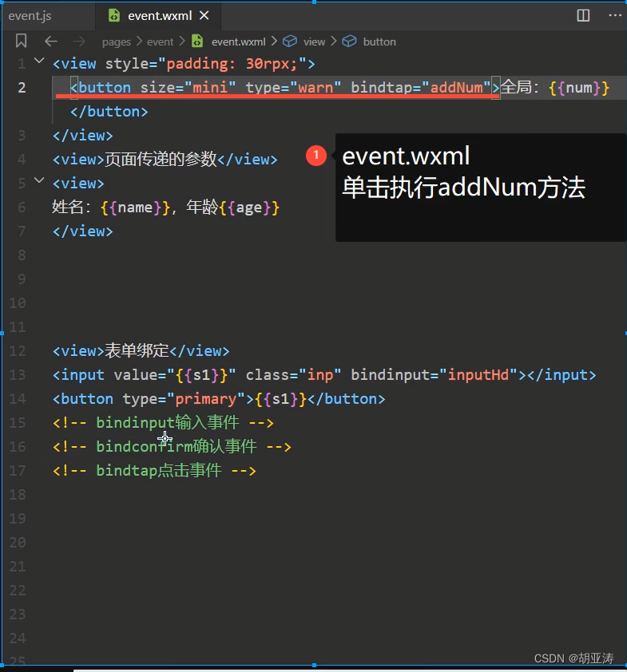
Task: Click line number 17 in gutter
Action: (x=18, y=471)
